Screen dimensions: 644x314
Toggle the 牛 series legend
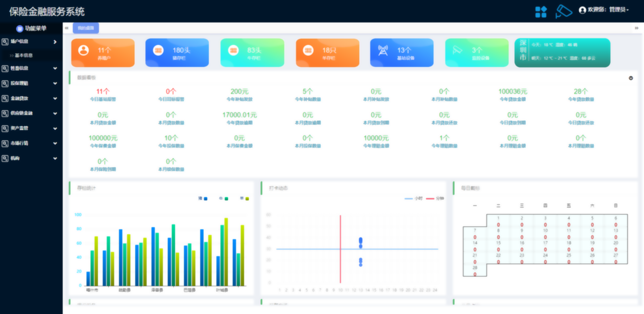pos(223,198)
